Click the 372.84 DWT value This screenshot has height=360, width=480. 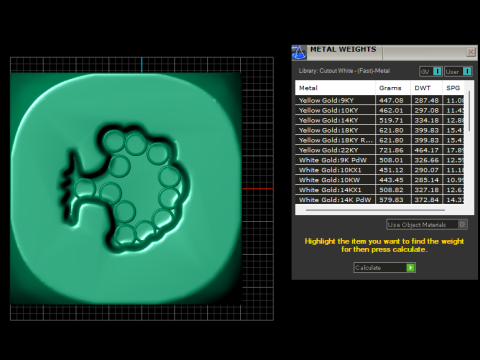(x=427, y=200)
